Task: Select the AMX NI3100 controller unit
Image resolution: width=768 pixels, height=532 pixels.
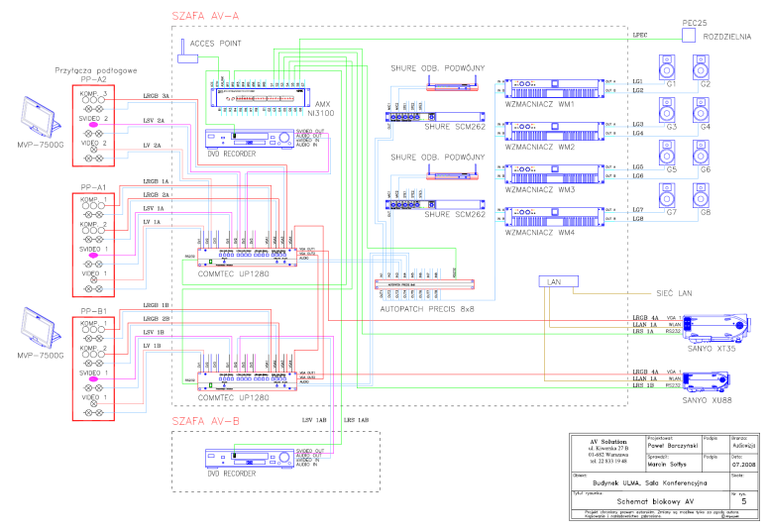Action: (261, 97)
